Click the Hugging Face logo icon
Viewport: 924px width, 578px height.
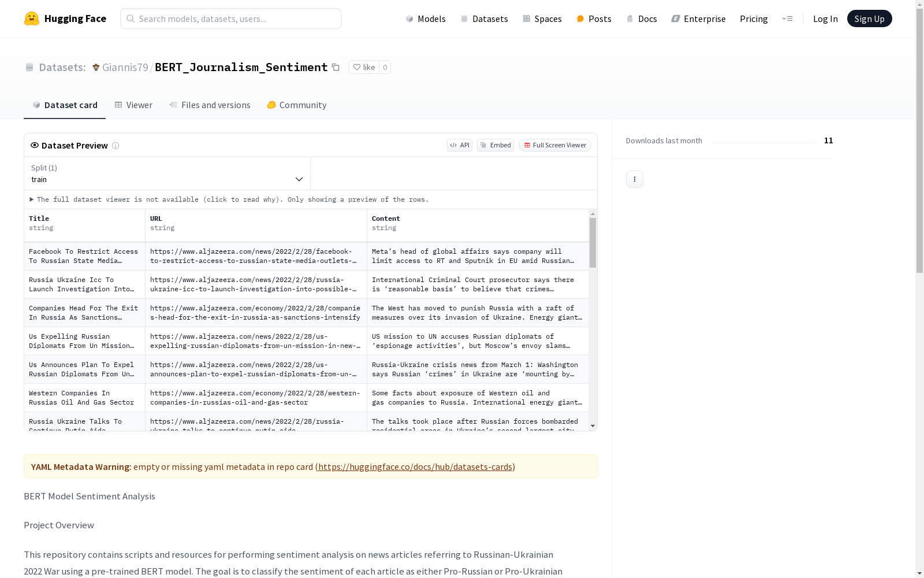click(32, 18)
